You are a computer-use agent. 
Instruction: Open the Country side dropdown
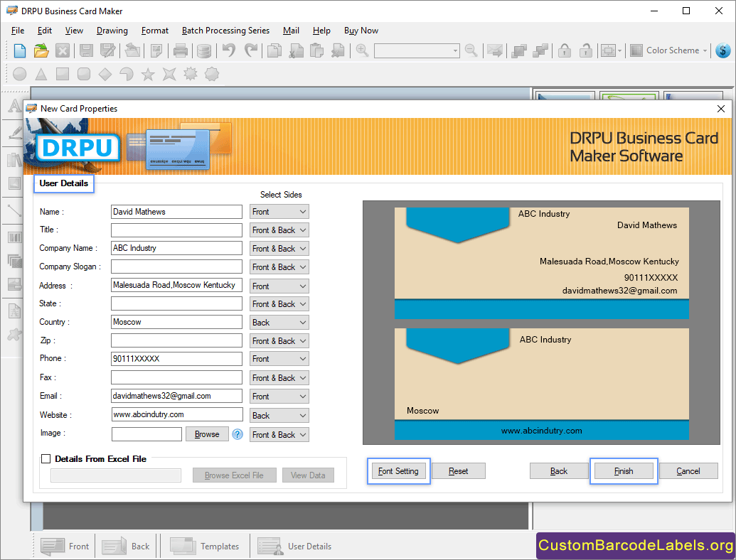pyautogui.click(x=279, y=322)
